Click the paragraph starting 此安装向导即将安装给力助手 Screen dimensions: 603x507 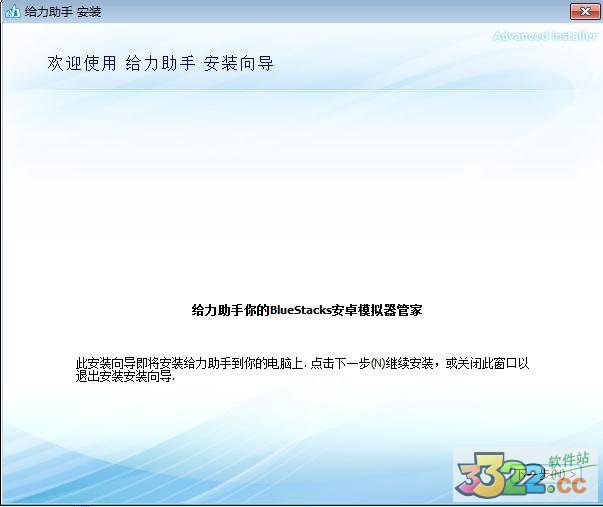coord(302,370)
